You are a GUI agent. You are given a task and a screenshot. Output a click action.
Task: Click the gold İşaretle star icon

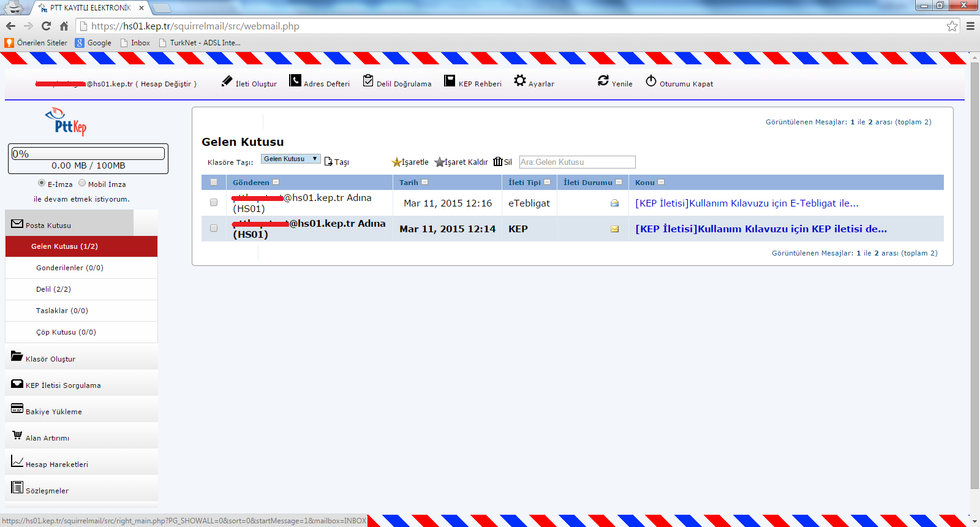[396, 162]
